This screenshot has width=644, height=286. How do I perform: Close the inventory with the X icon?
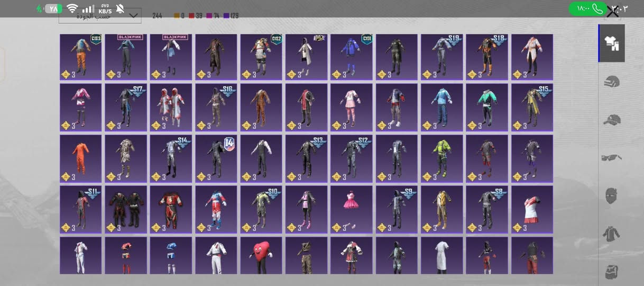coord(613,12)
